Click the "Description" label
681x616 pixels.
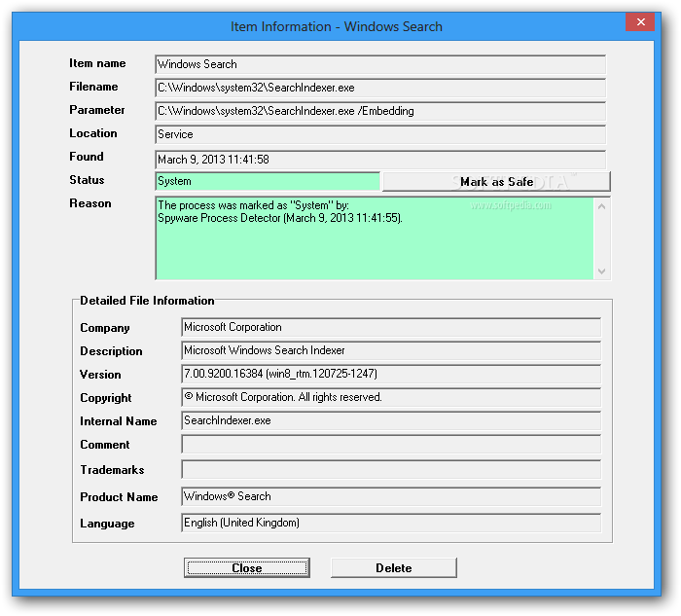111,351
